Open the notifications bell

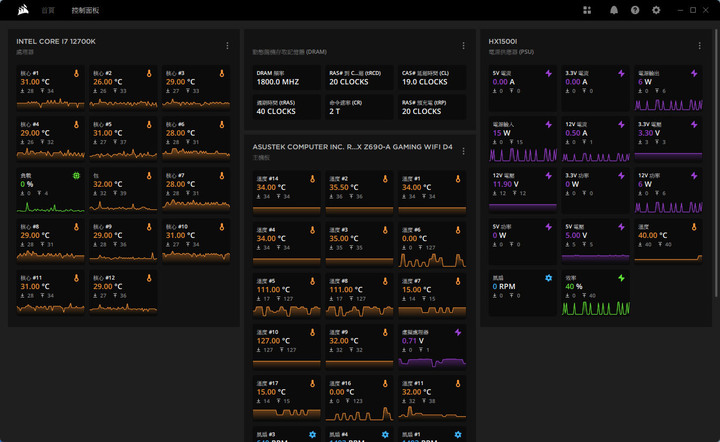[x=613, y=10]
